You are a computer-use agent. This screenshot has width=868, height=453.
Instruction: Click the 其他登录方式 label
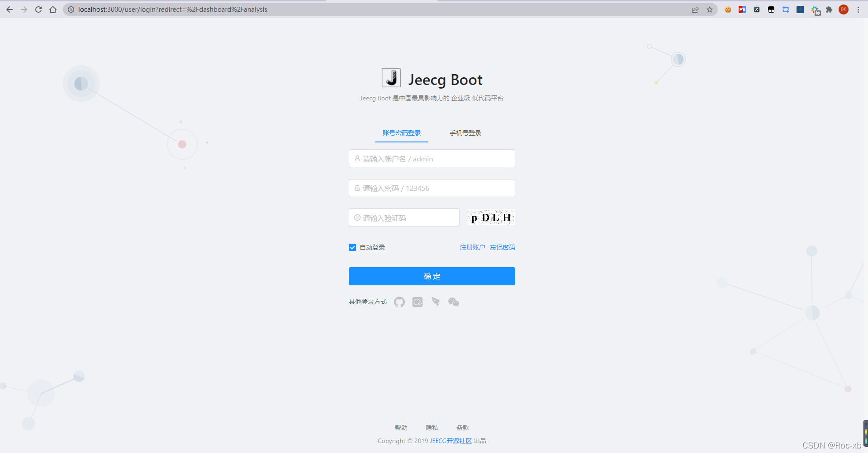click(368, 302)
